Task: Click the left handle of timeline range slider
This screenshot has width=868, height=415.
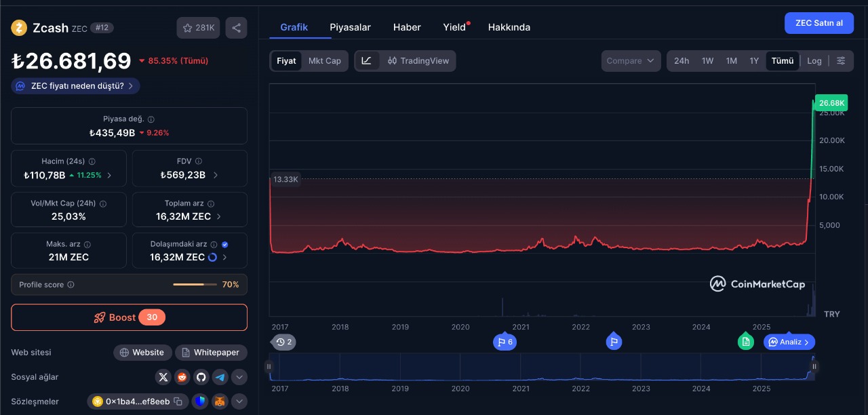Action: tap(269, 367)
